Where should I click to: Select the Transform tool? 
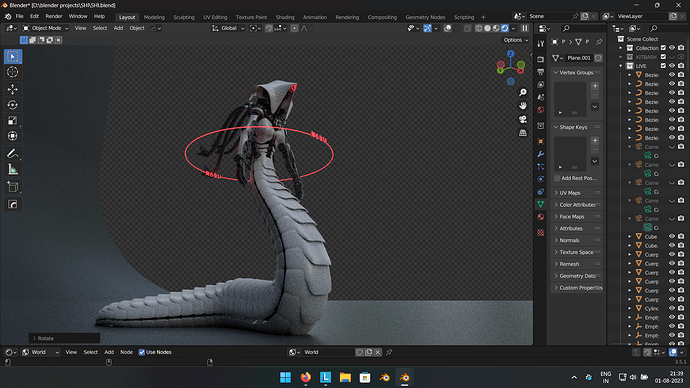tap(13, 136)
